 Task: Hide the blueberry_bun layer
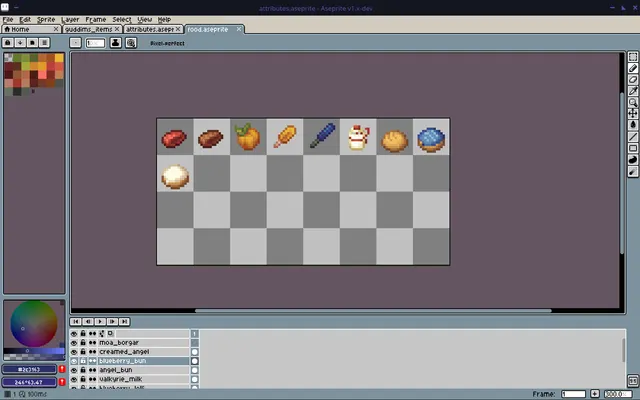[x=74, y=361]
